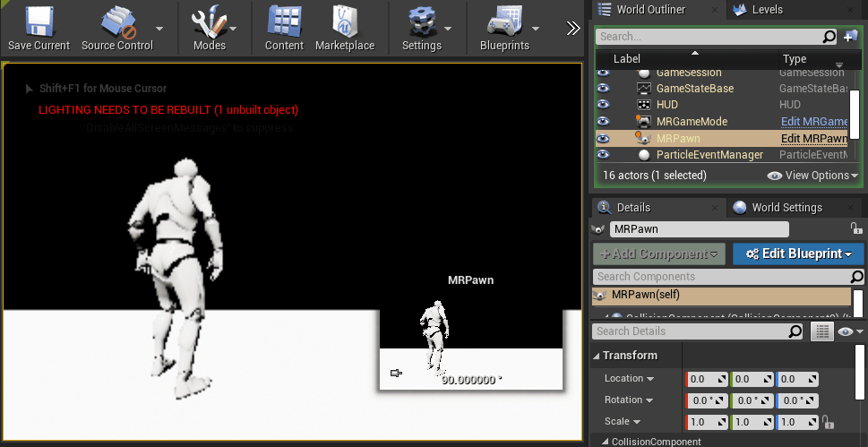Image resolution: width=868 pixels, height=447 pixels.
Task: Click the Search Components magnifier icon
Action: coord(856,277)
